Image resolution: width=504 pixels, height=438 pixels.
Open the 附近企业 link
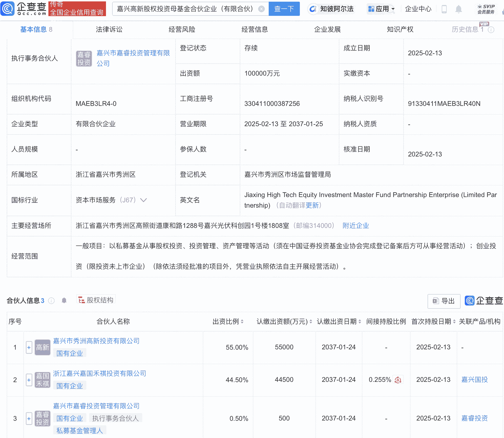point(355,226)
